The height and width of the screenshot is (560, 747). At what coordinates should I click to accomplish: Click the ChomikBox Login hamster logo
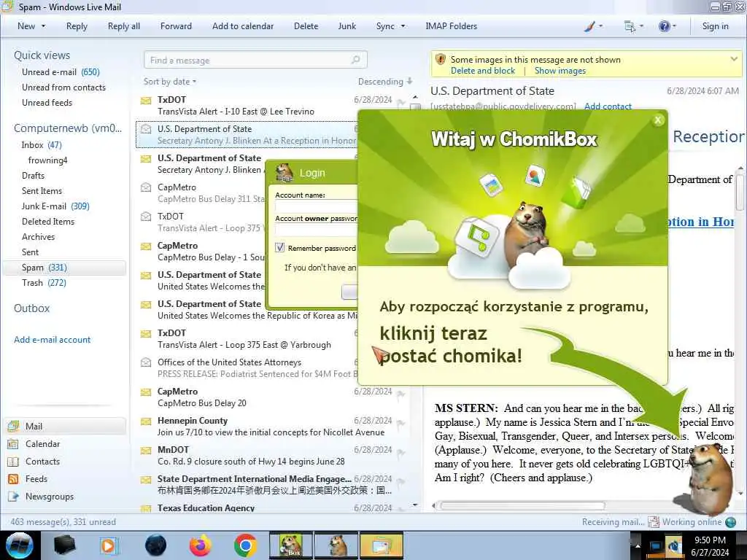coord(285,172)
